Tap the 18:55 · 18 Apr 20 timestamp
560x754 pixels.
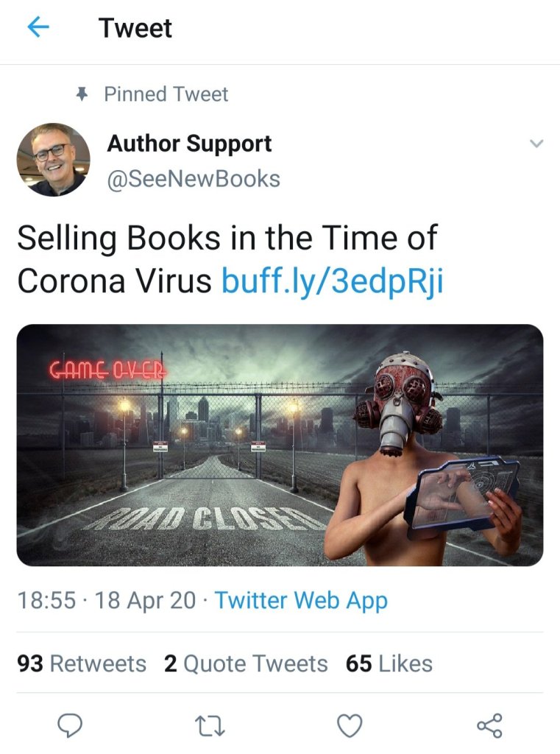106,601
